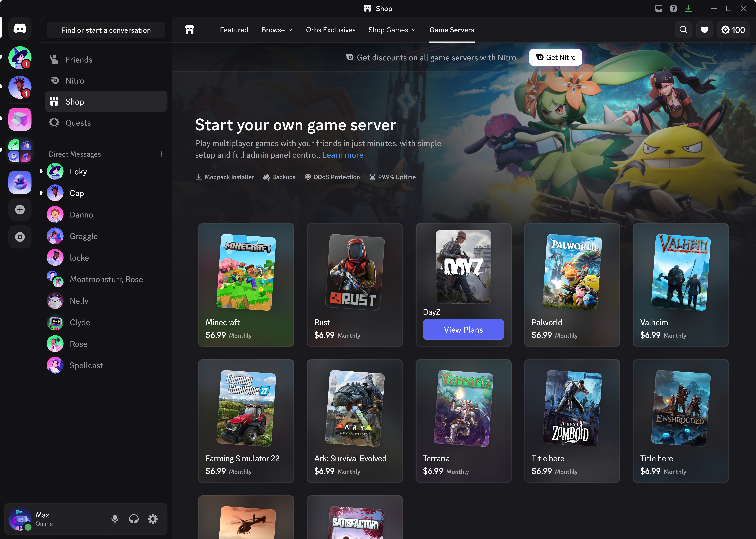Create a new DM with plus icon
The width and height of the screenshot is (756, 539).
point(161,154)
